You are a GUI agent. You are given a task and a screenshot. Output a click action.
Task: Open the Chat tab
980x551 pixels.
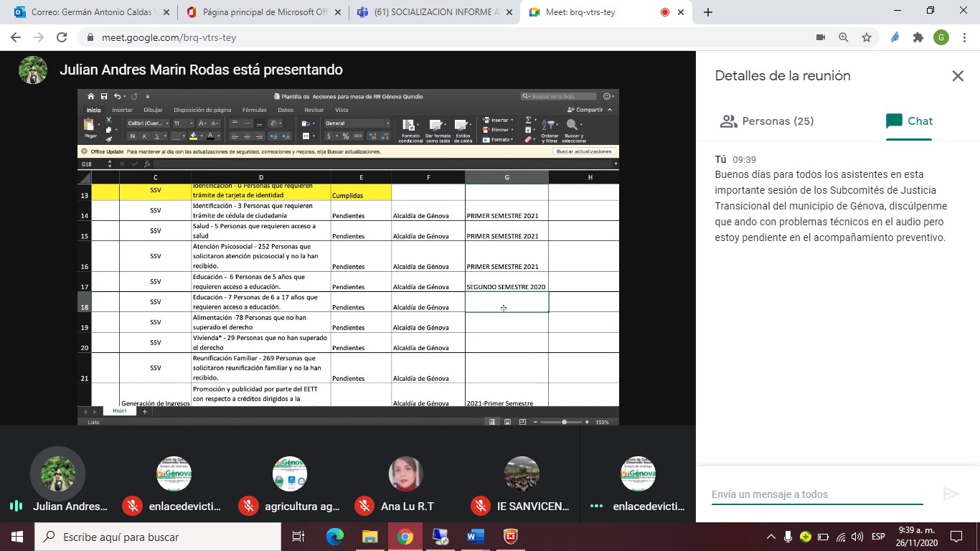pyautogui.click(x=909, y=121)
